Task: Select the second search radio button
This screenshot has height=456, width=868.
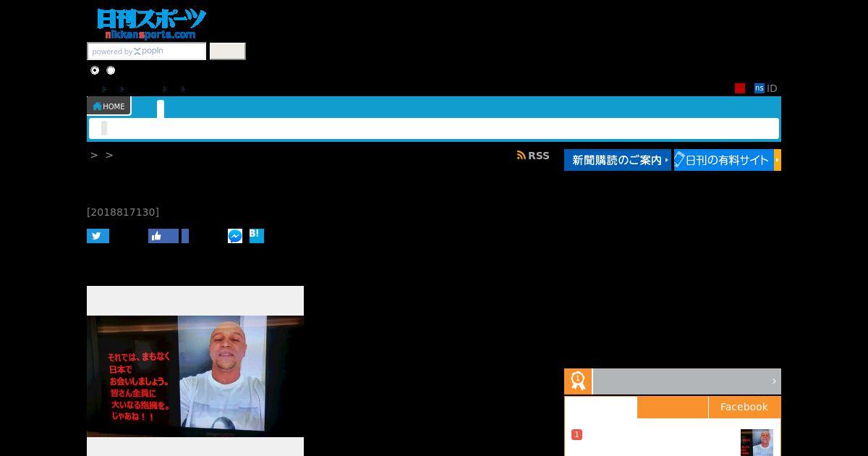Action: [x=111, y=70]
